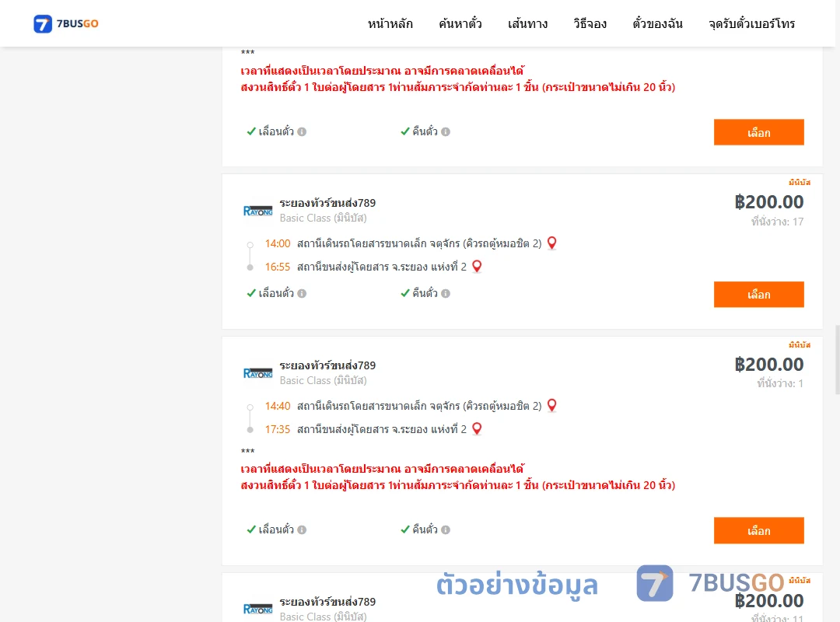Click departure time 14:00
The height and width of the screenshot is (622, 840).
pos(278,244)
